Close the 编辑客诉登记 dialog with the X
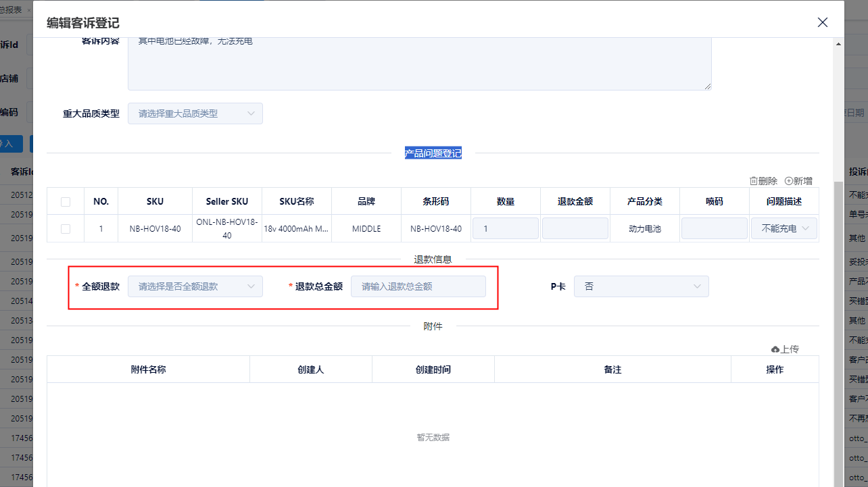The height and width of the screenshot is (487, 868). point(823,22)
